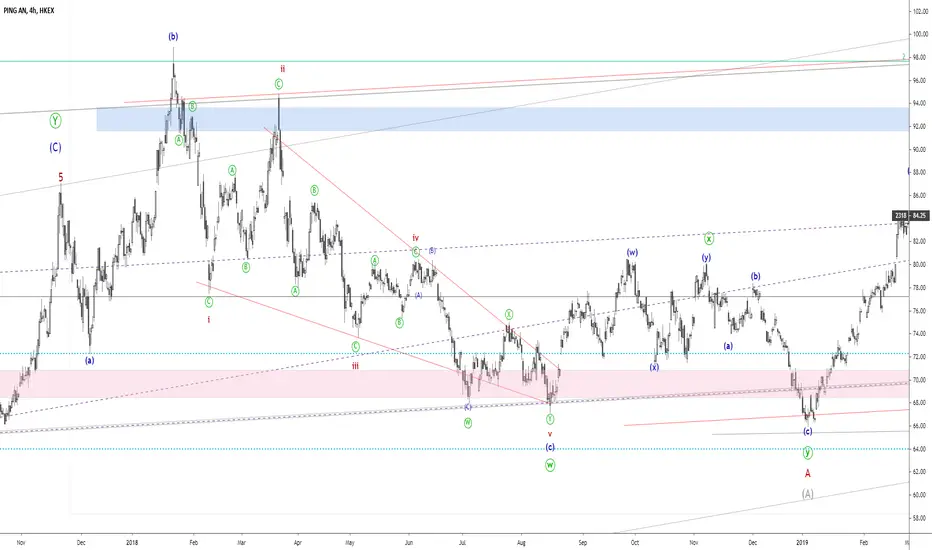
Task: Select the 2018 label on time axis
Action: (132, 542)
